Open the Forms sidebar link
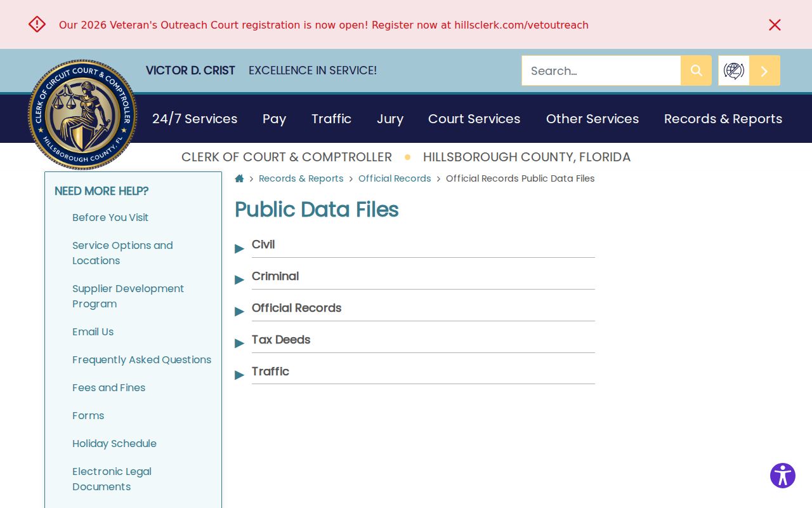Viewport: 812px width, 508px height. coord(88,415)
